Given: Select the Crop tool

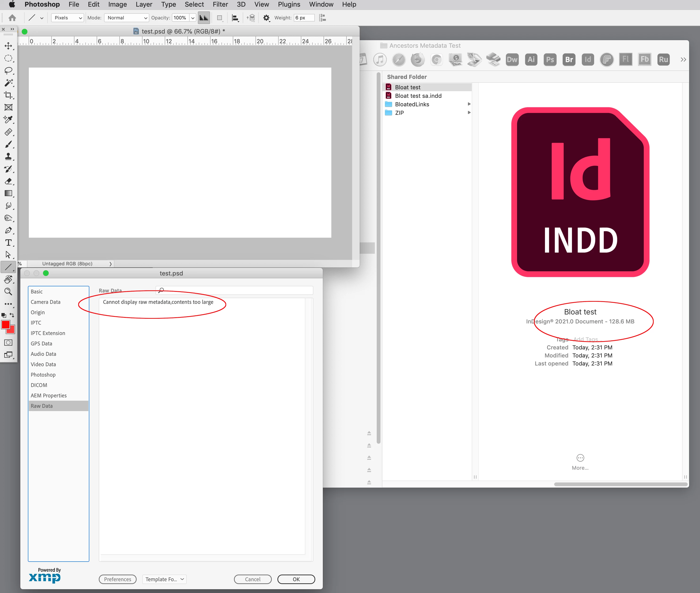Looking at the screenshot, I should click(x=9, y=95).
